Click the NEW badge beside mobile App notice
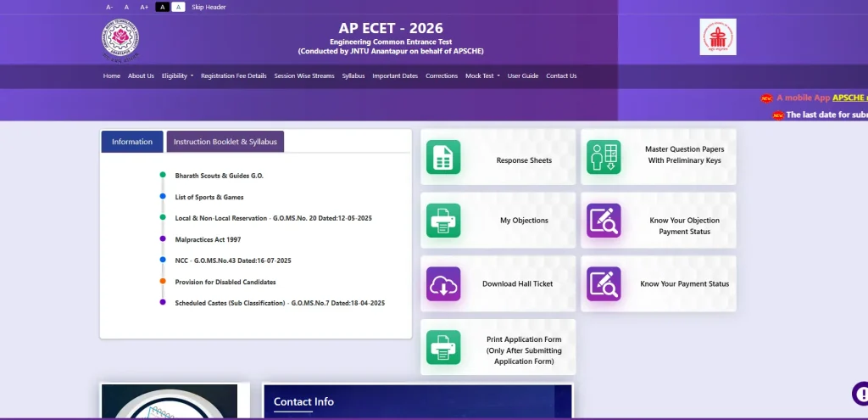868x420 pixels. 766,98
